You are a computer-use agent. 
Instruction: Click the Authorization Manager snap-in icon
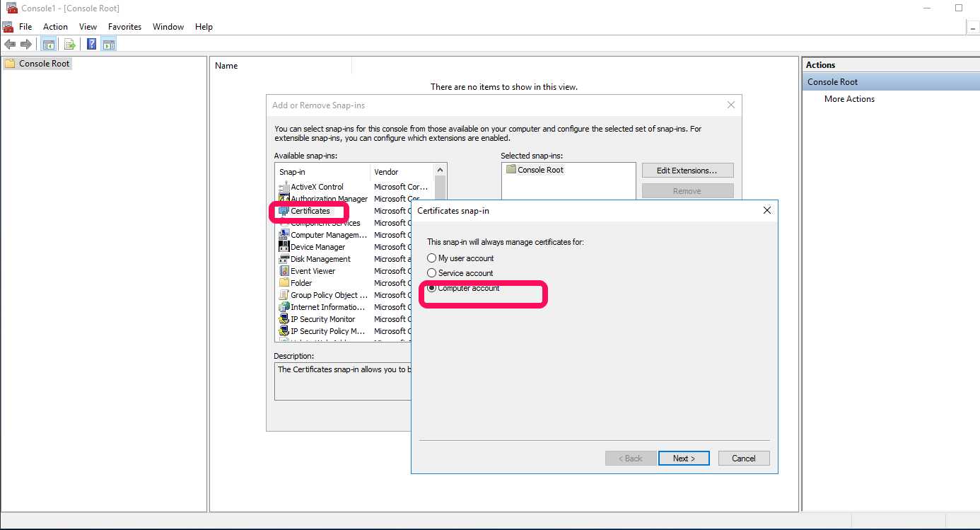click(x=284, y=199)
